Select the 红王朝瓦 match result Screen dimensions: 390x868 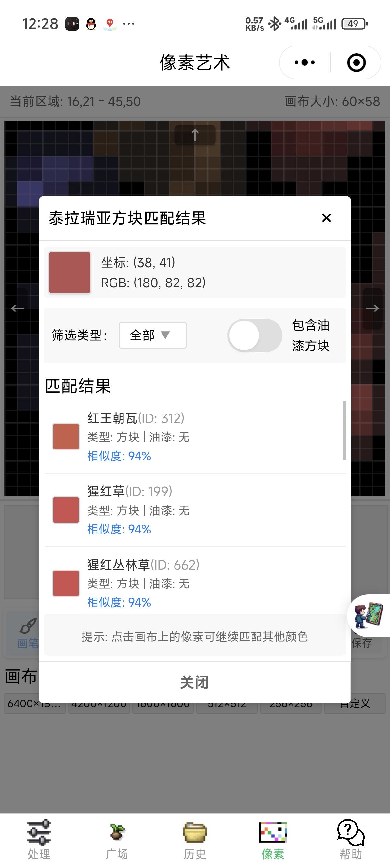195,437
